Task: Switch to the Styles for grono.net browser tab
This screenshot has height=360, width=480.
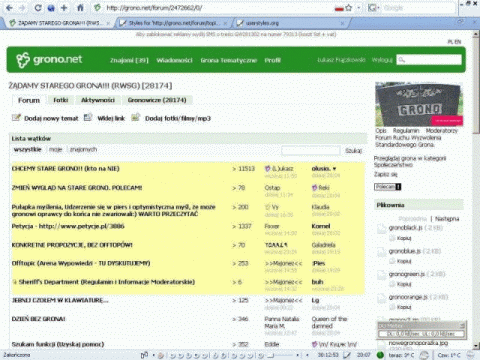Action: click(172, 23)
